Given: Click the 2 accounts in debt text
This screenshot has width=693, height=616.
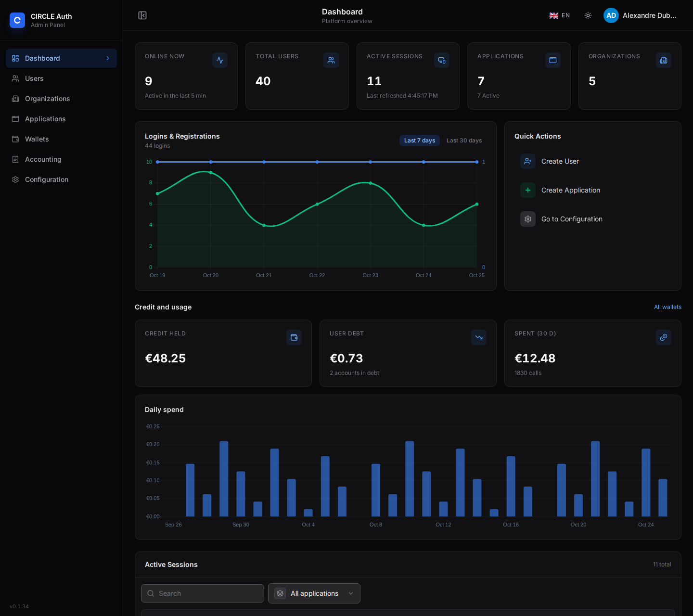Looking at the screenshot, I should pos(354,373).
